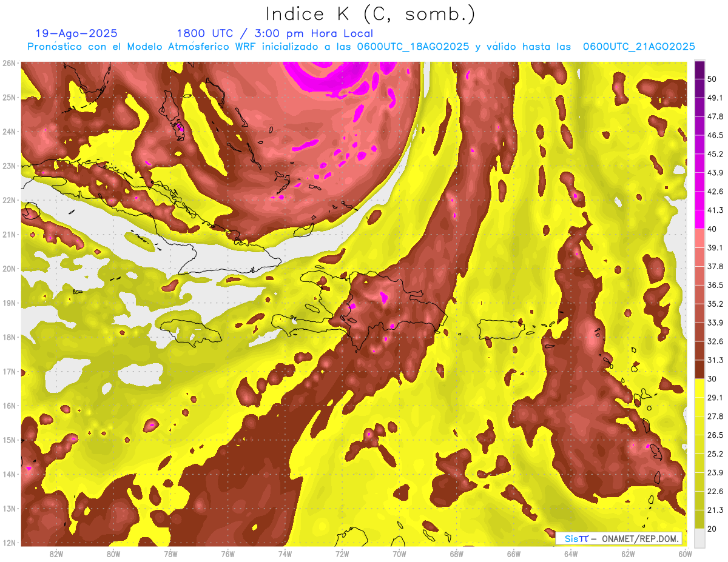The height and width of the screenshot is (562, 728).
Task: Click the color bar value '29.1'
Action: [x=715, y=398]
